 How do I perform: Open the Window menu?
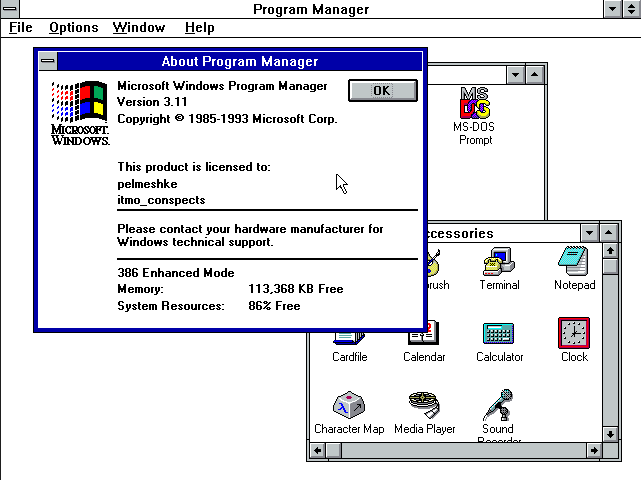pos(139,27)
